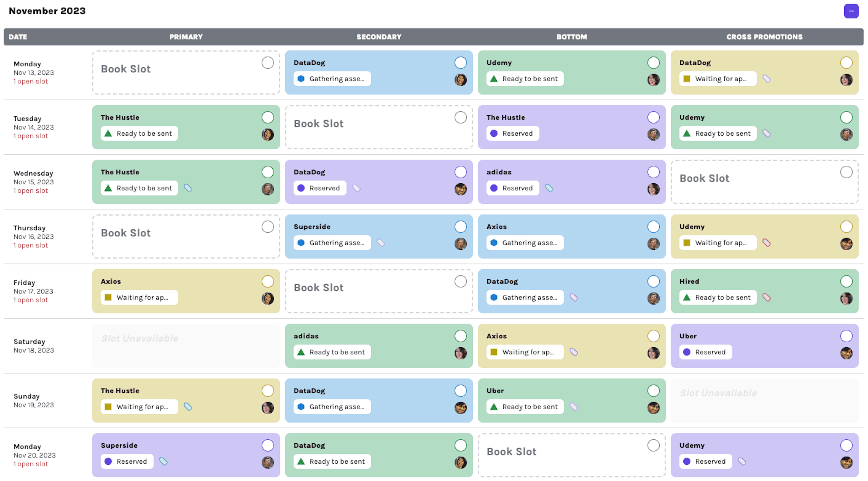The image size is (868, 481).
Task: Open assignee avatar on DataDog secondary, Nov 20
Action: coord(460,462)
